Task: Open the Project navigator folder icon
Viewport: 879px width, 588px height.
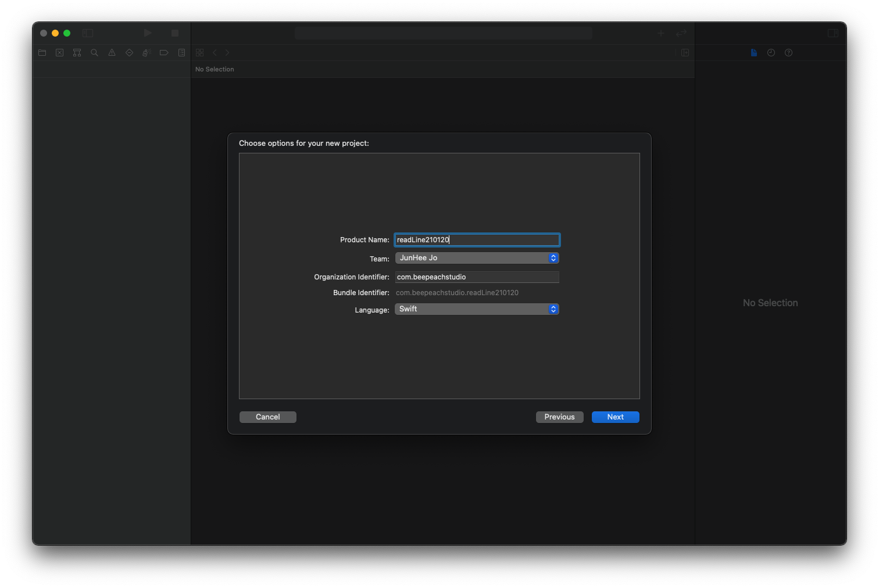Action: 42,52
